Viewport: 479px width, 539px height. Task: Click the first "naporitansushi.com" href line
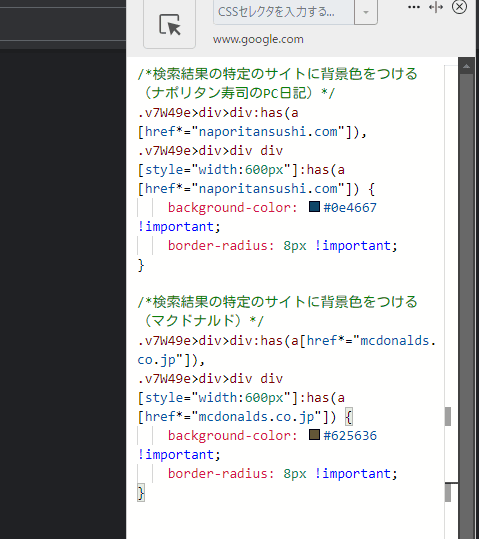pos(252,132)
